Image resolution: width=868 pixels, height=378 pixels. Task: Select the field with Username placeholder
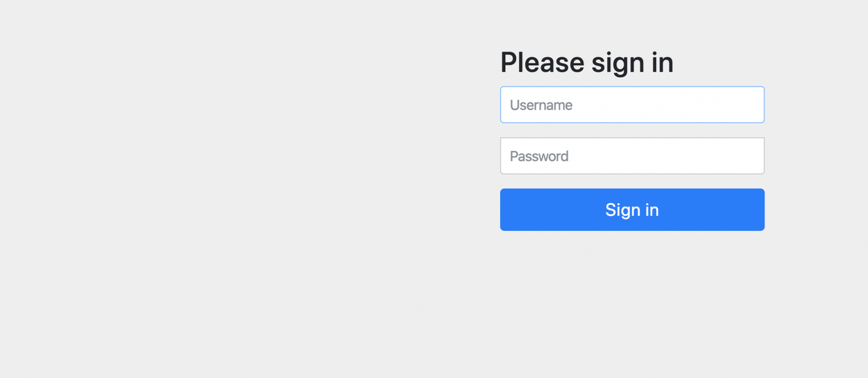pos(632,105)
